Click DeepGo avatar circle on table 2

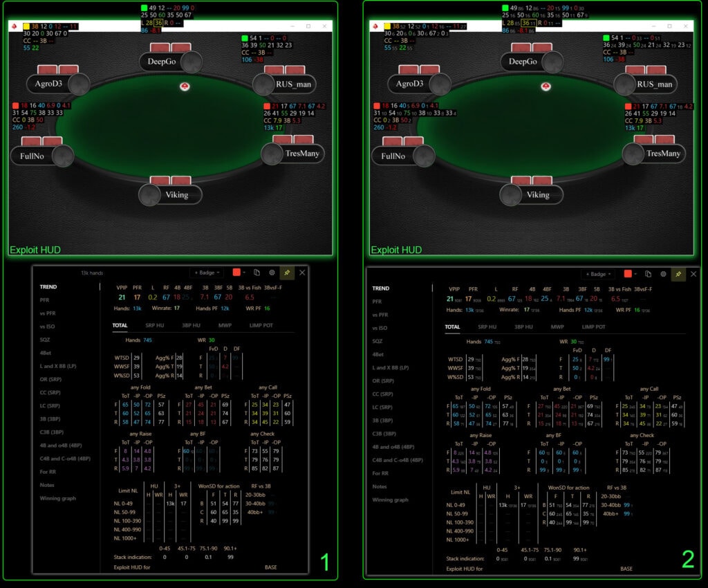tap(552, 62)
